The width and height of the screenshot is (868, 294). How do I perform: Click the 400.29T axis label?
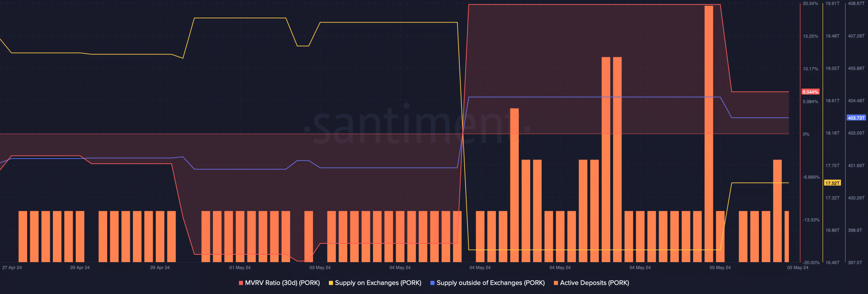pos(856,198)
